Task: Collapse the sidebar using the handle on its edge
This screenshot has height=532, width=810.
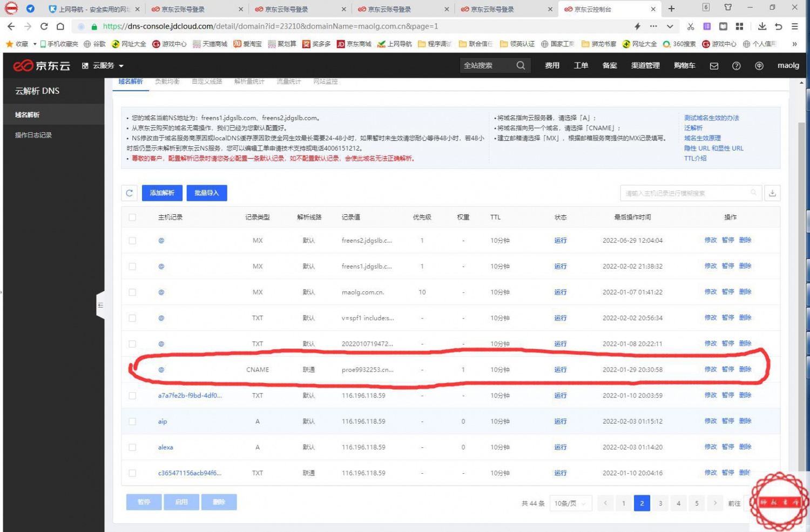Action: [x=100, y=305]
